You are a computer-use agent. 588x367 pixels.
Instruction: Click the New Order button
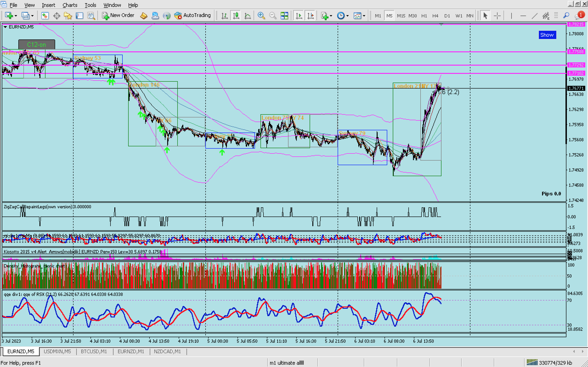pos(118,16)
